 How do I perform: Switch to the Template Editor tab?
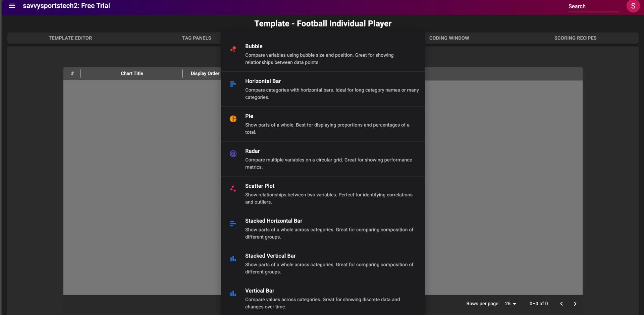(70, 38)
